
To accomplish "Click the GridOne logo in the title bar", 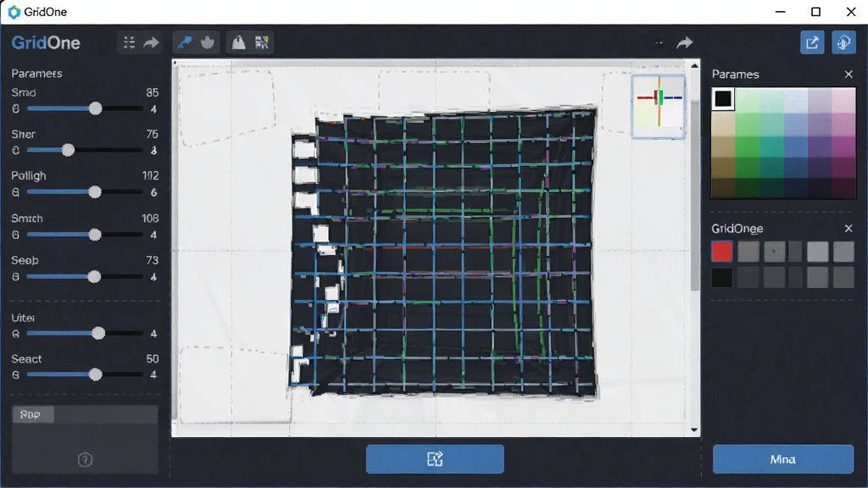I will pos(14,12).
